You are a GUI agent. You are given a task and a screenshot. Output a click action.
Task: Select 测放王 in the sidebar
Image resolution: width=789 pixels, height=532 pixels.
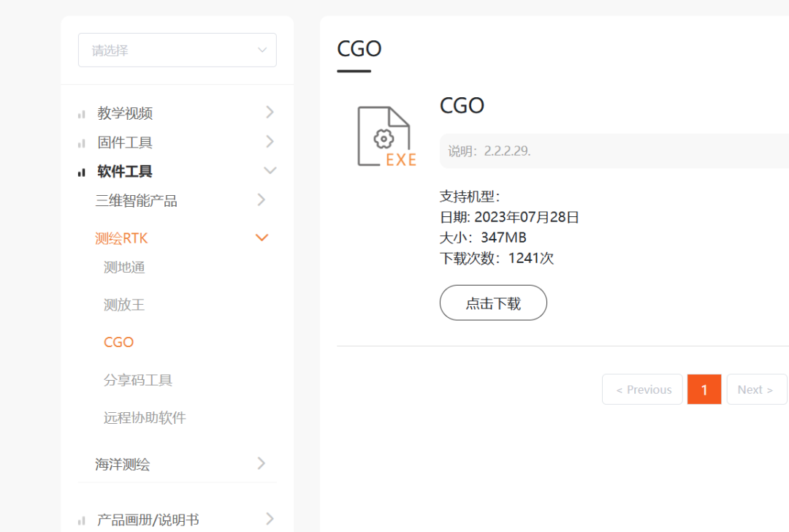123,305
